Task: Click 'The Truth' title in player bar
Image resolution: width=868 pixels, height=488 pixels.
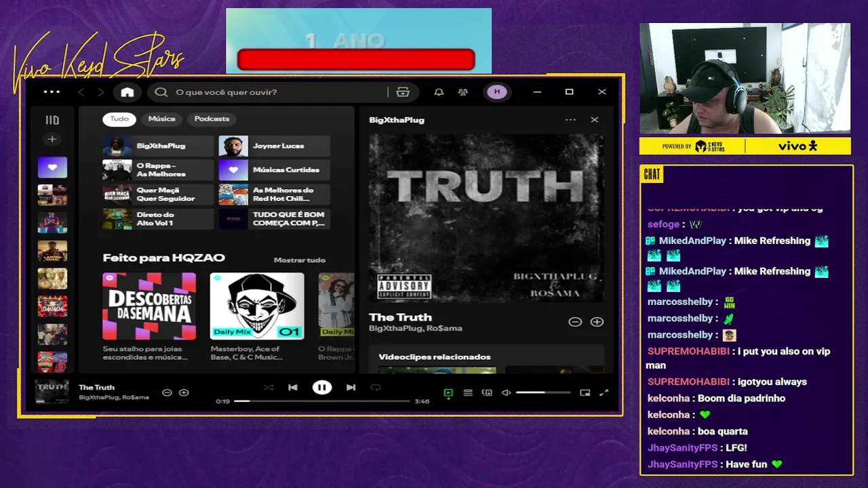Action: 96,388
